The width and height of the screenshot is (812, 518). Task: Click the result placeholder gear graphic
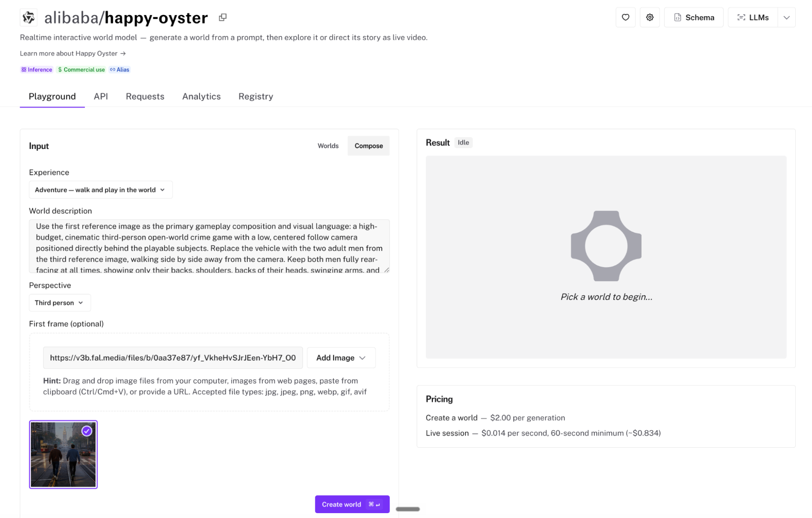pos(606,246)
